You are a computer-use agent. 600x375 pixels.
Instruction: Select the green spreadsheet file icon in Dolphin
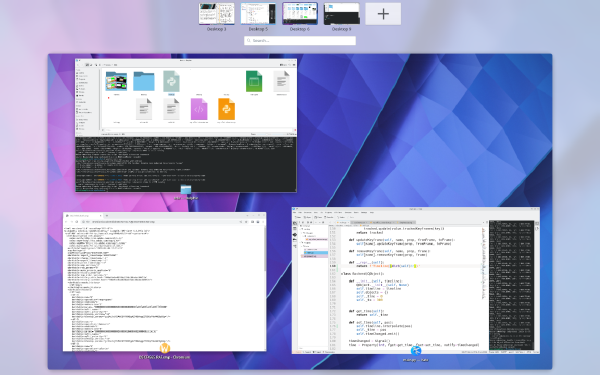(x=254, y=82)
